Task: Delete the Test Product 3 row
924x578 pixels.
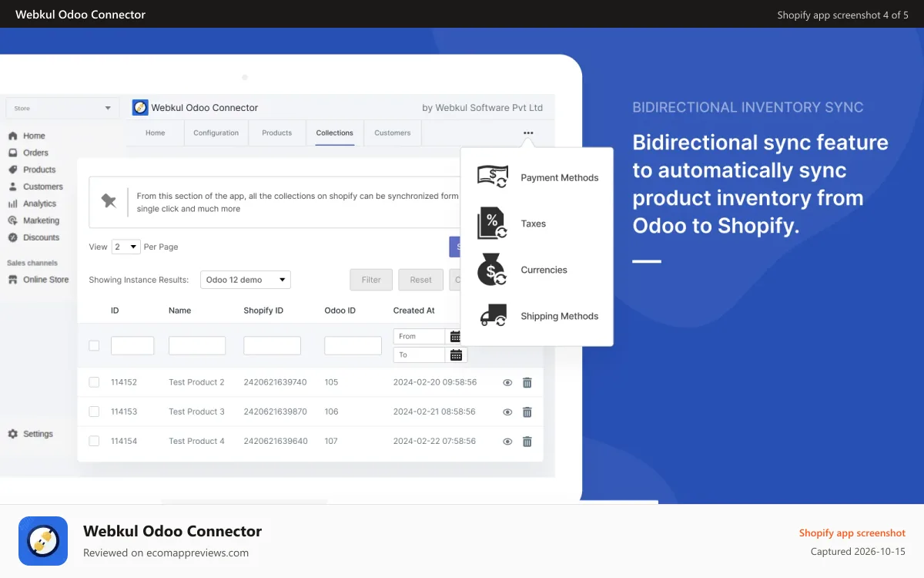Action: [x=527, y=412]
